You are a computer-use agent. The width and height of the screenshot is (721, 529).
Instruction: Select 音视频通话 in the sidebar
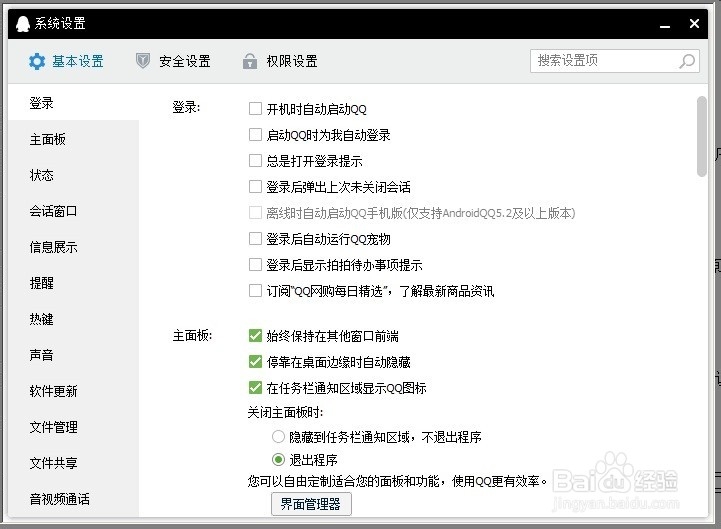click(x=74, y=499)
